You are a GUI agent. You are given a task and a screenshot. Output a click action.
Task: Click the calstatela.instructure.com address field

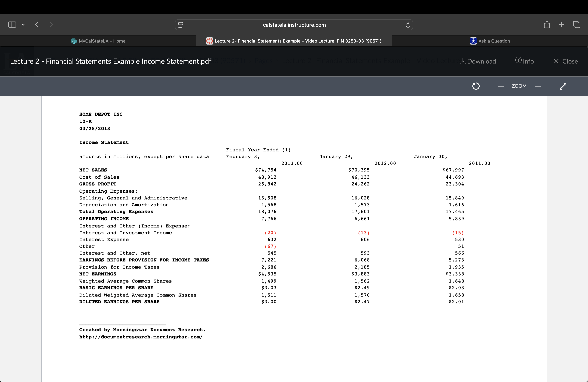tap(294, 25)
